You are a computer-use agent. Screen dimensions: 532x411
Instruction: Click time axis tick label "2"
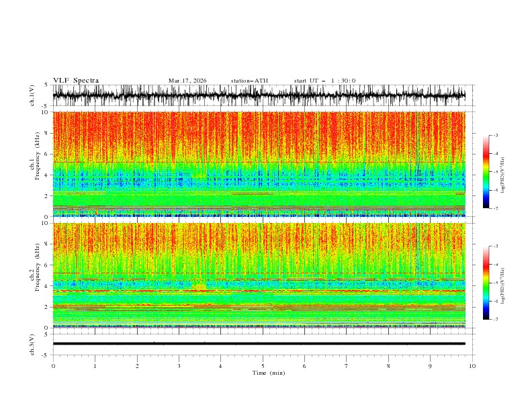[x=137, y=366]
